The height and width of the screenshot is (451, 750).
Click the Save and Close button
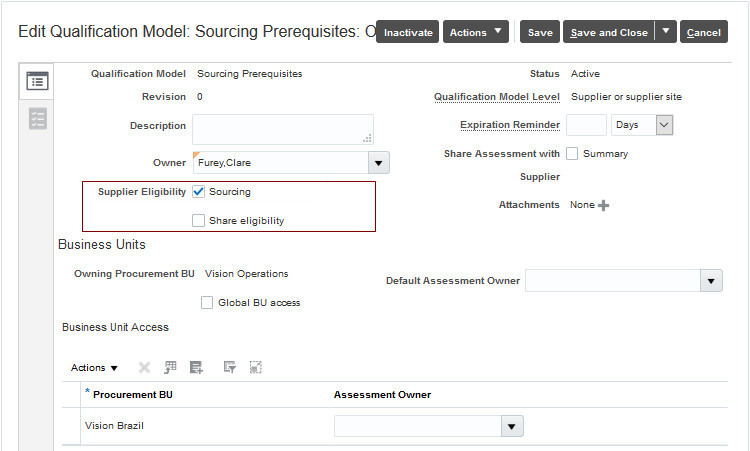(x=608, y=32)
